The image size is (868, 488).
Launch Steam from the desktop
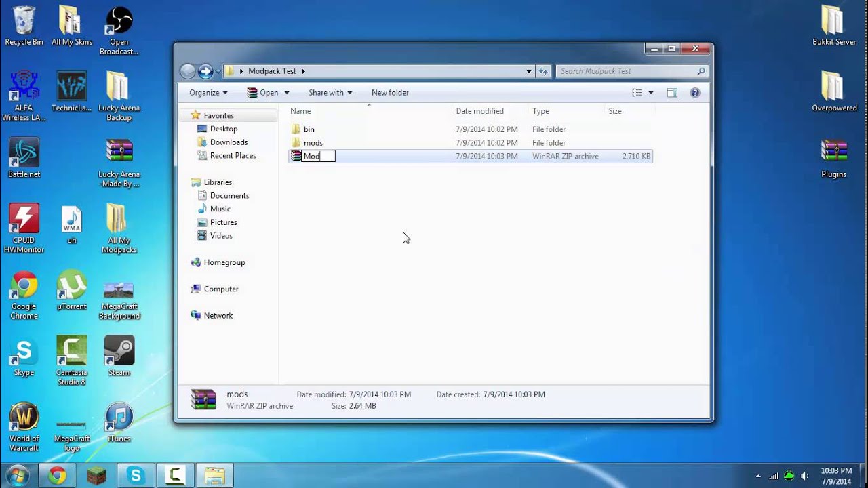[119, 357]
